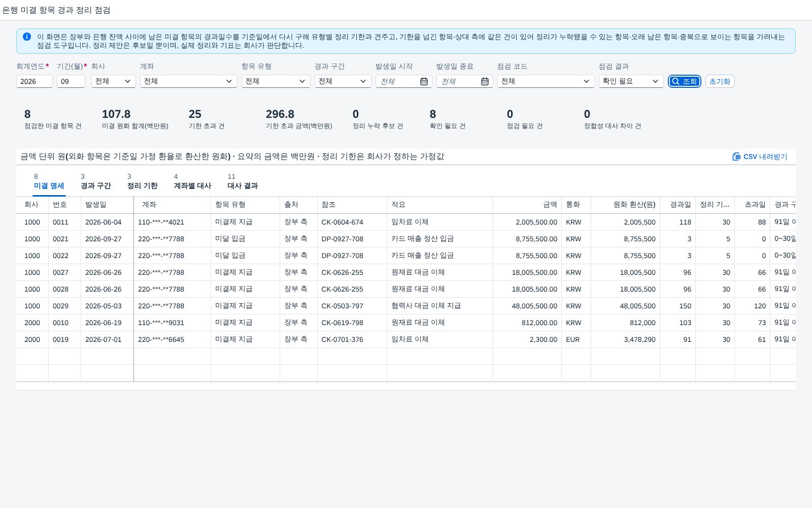The image size is (812, 508).
Task: Select reference cell CK-0503-797
Action: (352, 306)
